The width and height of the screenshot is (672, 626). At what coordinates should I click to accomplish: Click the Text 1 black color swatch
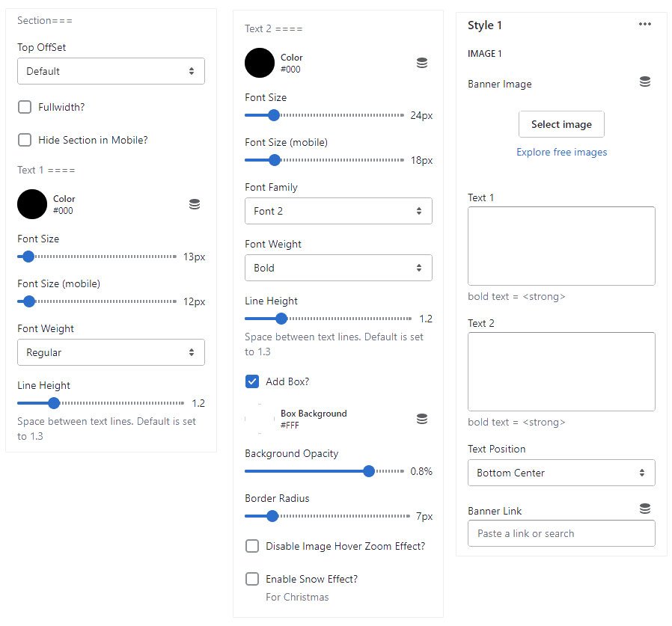click(x=32, y=204)
